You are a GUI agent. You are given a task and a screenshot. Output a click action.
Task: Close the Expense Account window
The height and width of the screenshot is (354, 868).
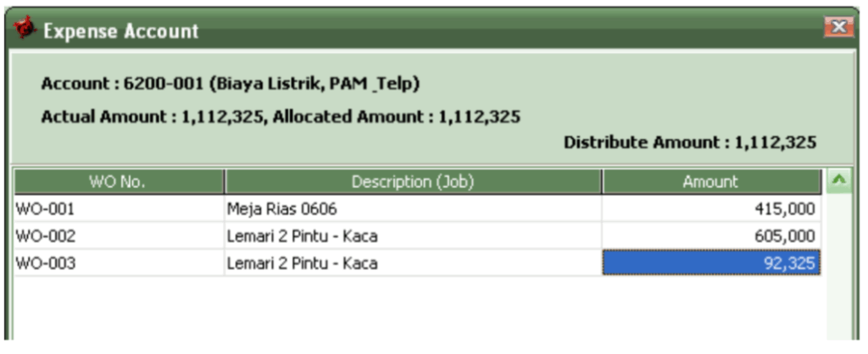(838, 26)
